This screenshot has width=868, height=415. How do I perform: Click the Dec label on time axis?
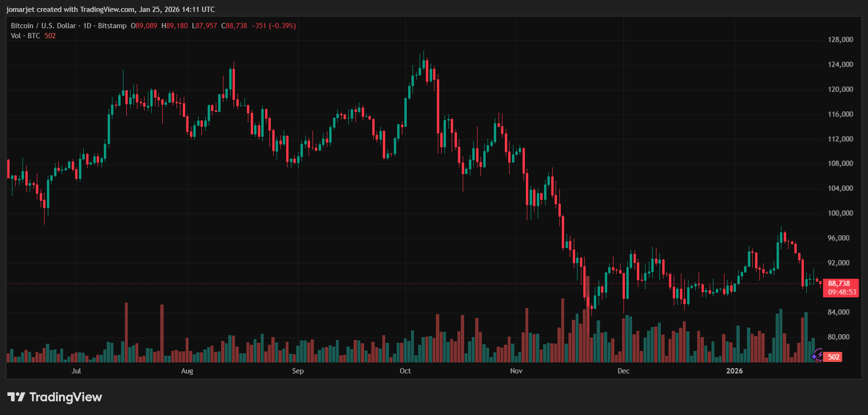[623, 371]
